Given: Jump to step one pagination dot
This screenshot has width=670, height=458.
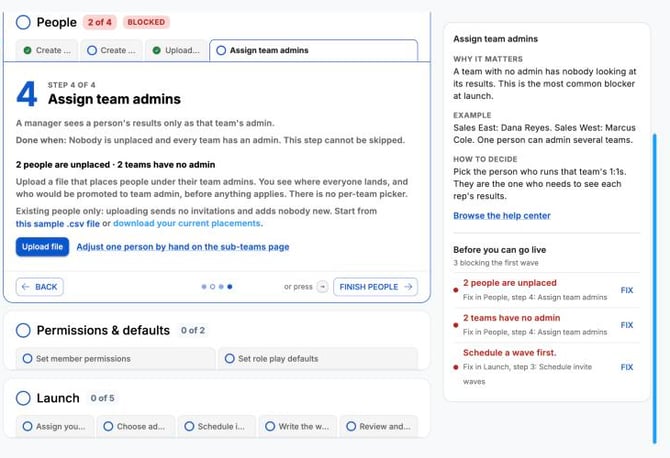Looking at the screenshot, I should [204, 287].
